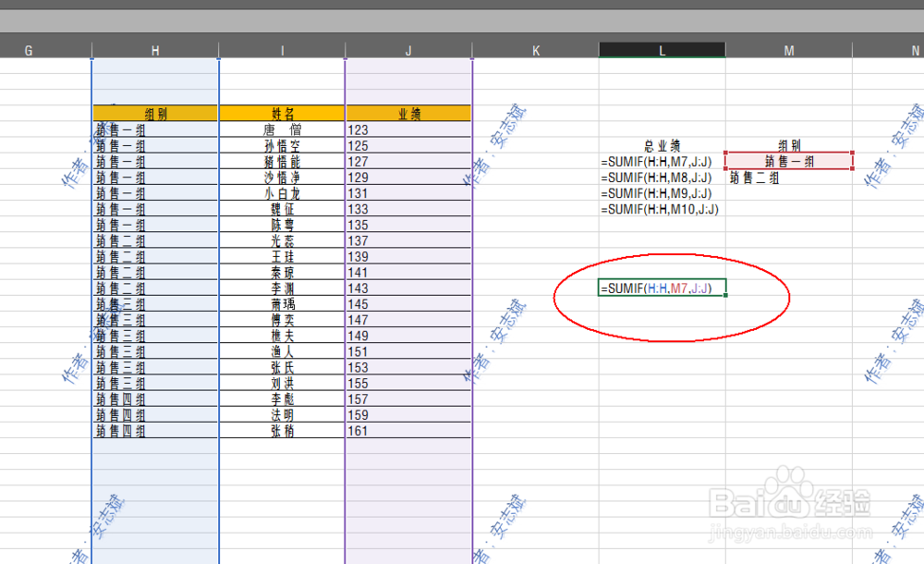Image resolution: width=924 pixels, height=564 pixels.
Task: Select column header K
Action: click(x=536, y=50)
